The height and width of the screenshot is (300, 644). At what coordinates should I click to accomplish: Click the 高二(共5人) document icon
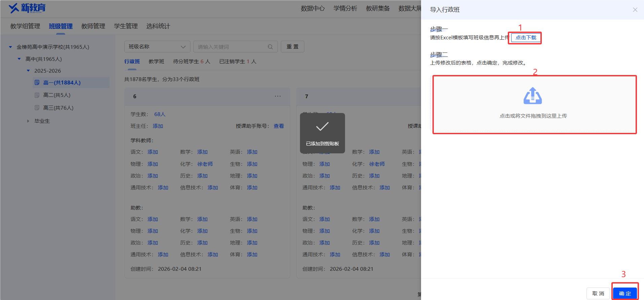pyautogui.click(x=37, y=95)
